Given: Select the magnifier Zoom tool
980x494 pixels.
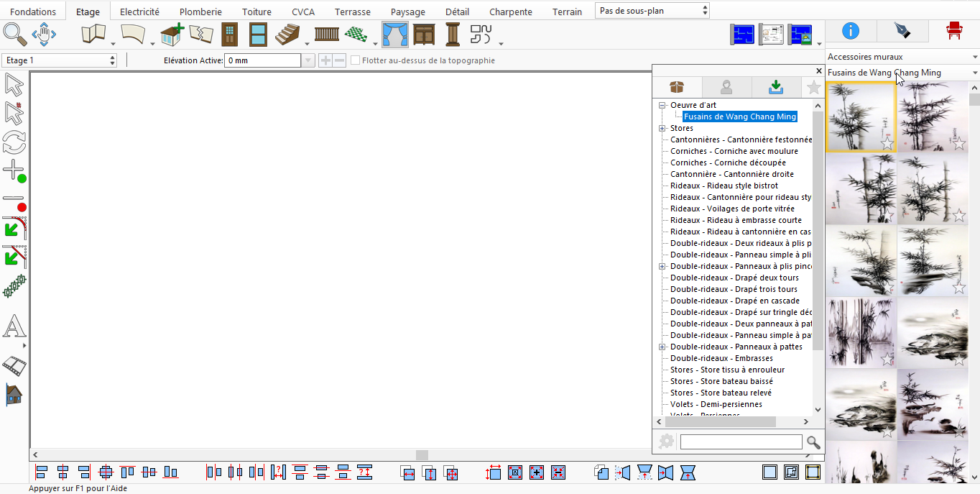Looking at the screenshot, I should coord(14,34).
